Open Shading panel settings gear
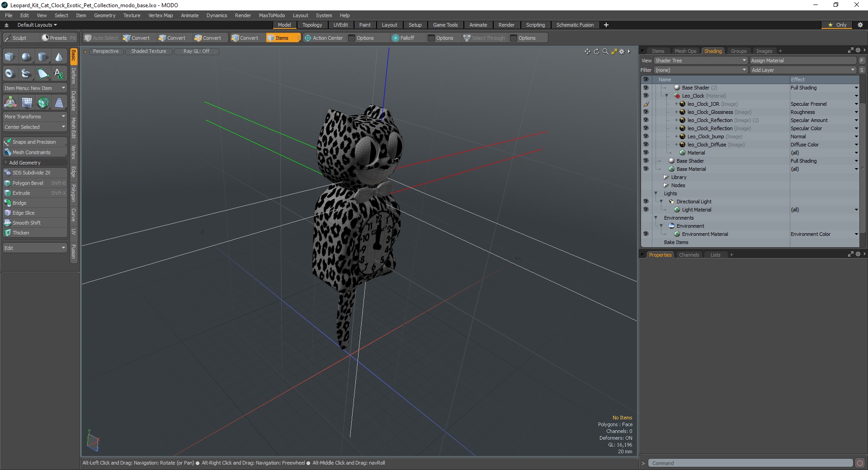The height and width of the screenshot is (470, 868). 858,51
